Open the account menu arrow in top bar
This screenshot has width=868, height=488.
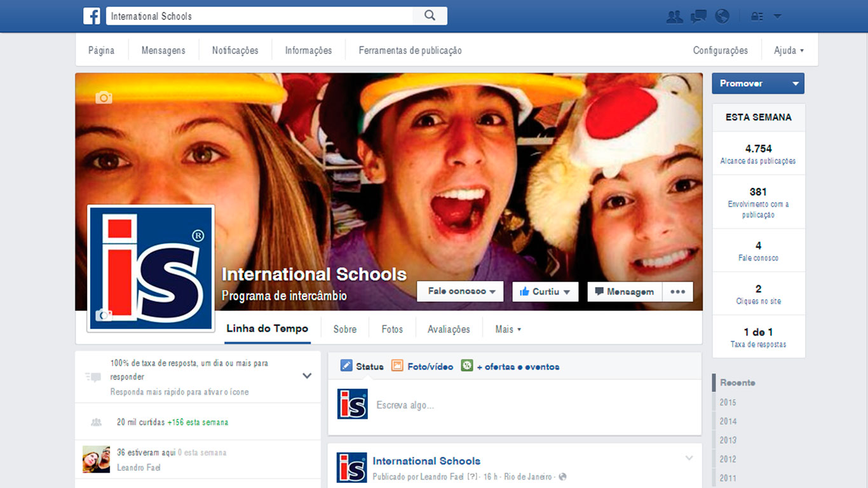tap(777, 17)
